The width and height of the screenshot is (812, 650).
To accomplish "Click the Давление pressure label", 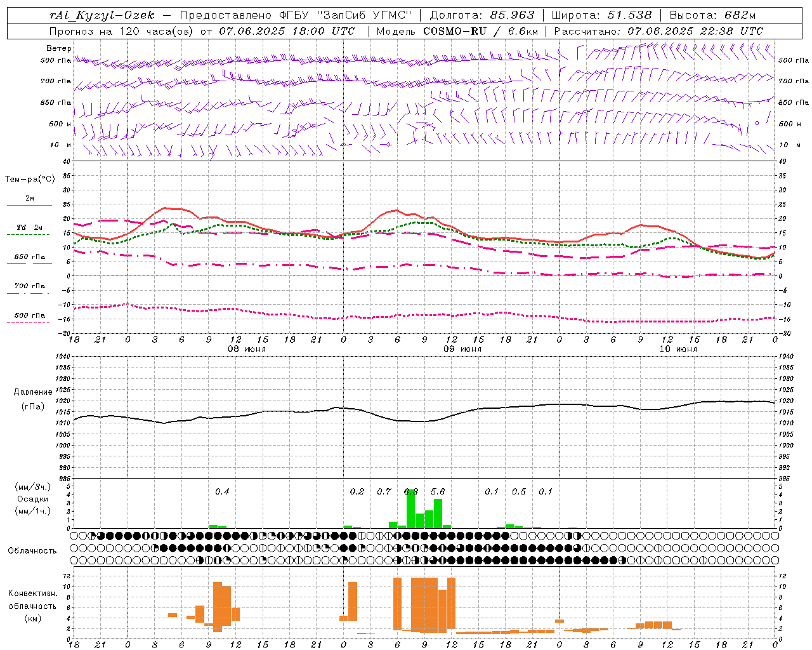I will [32, 392].
